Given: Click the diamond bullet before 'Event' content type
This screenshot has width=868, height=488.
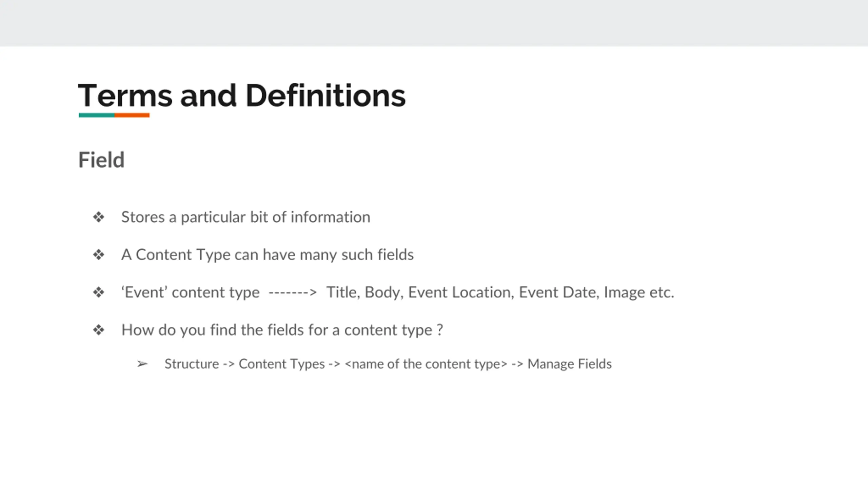Looking at the screenshot, I should click(99, 292).
